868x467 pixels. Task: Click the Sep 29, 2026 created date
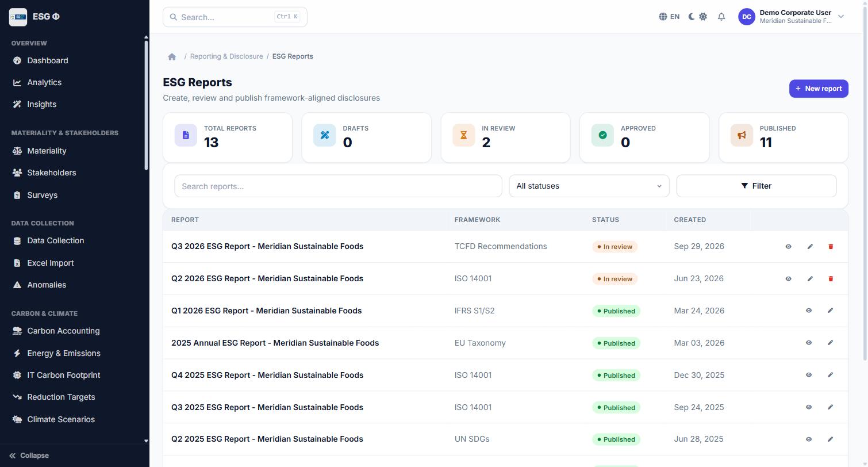point(699,246)
